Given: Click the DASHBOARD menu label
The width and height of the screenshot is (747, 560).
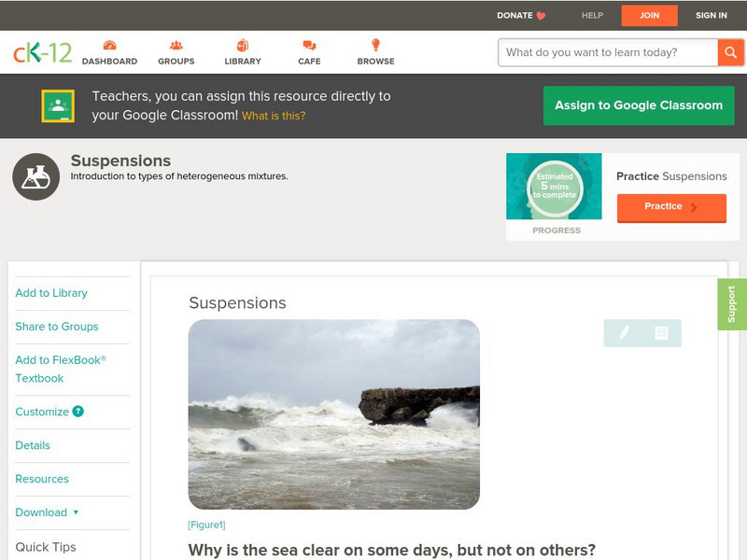Looking at the screenshot, I should click(109, 62).
